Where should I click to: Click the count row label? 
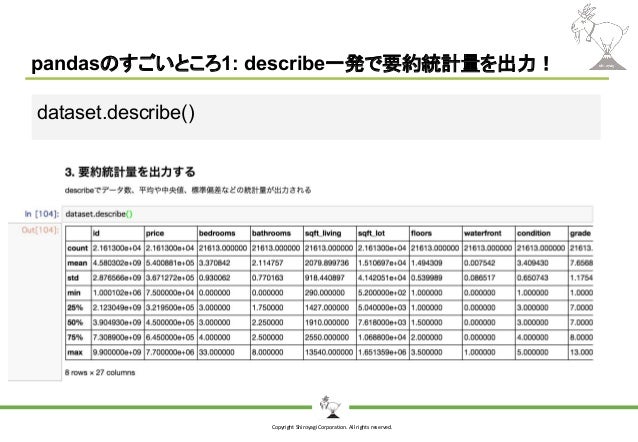click(78, 248)
